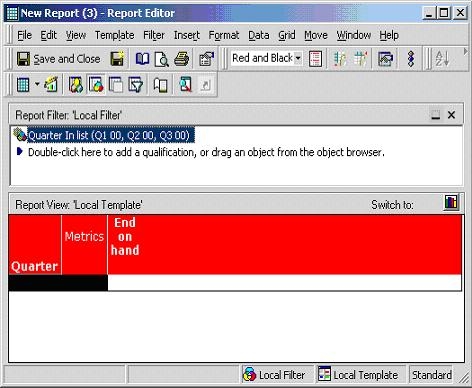Open the Help menu
The height and width of the screenshot is (388, 472).
click(389, 35)
